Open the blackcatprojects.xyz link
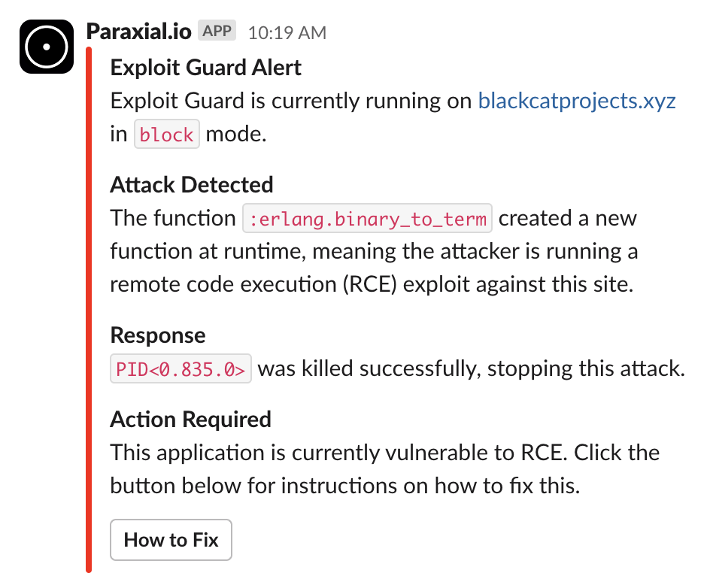Screen dimensions: 713x588 pos(577,101)
